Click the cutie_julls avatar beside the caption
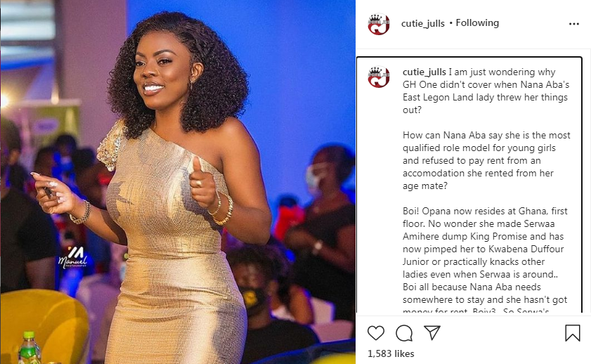591x364 pixels. 378,77
